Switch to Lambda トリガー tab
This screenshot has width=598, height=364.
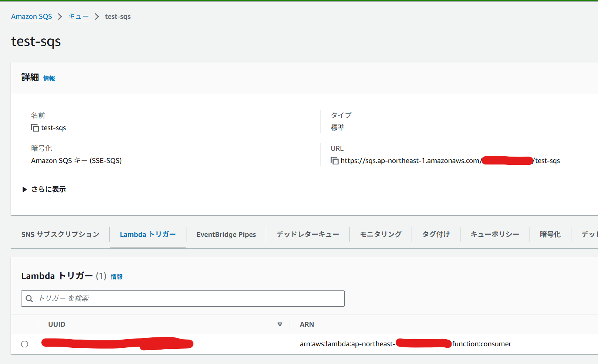pyautogui.click(x=148, y=234)
